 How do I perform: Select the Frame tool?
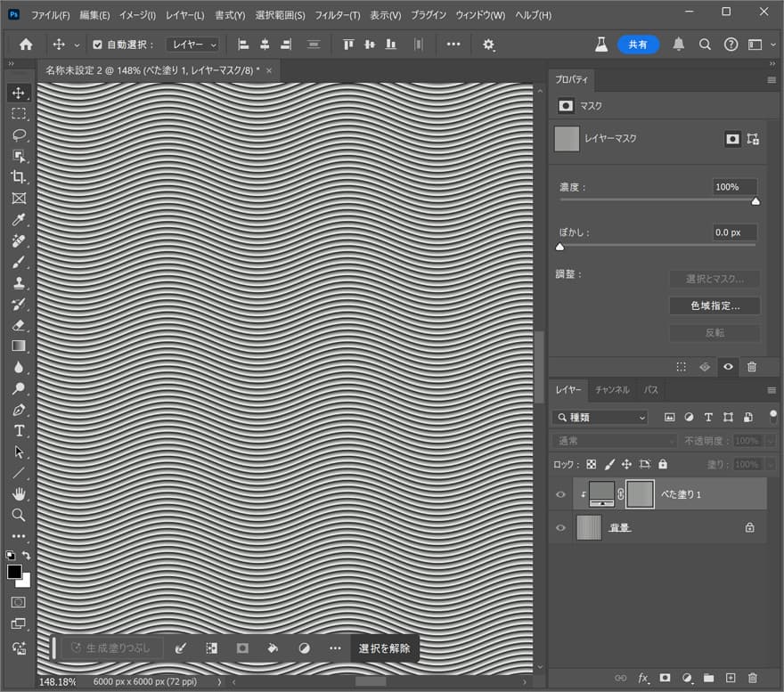tap(19, 199)
